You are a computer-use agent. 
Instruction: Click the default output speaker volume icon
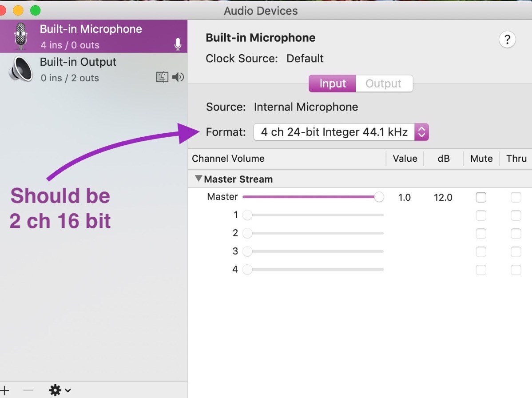coord(178,77)
